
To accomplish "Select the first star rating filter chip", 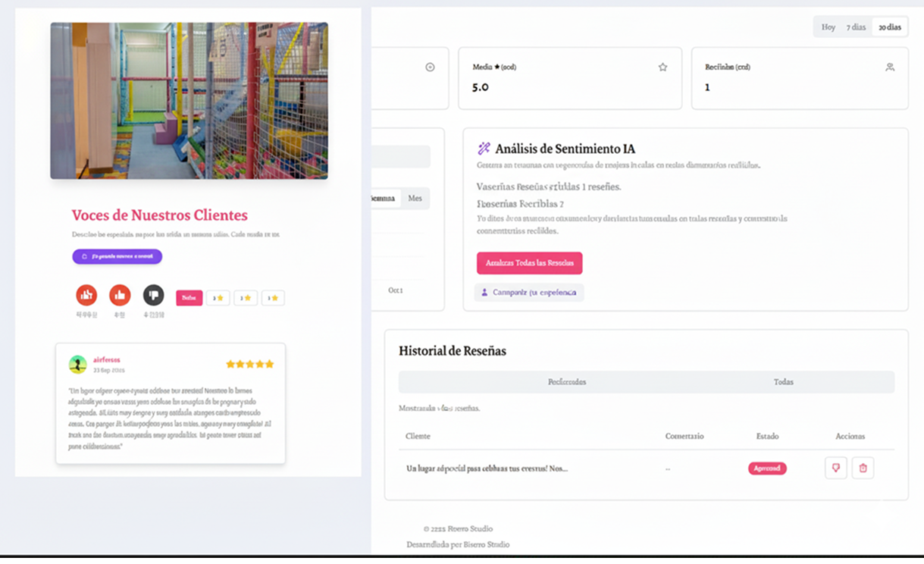I will 218,298.
